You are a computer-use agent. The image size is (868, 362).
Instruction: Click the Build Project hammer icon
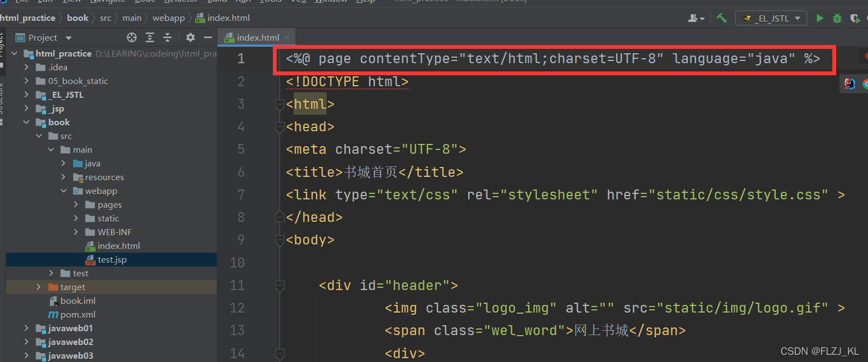pos(721,18)
